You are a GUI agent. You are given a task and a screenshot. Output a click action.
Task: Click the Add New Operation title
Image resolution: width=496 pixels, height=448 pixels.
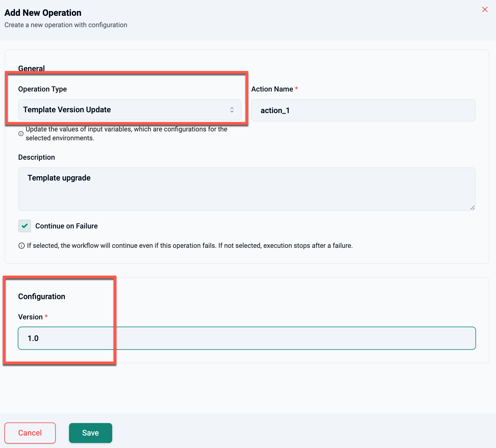click(43, 13)
